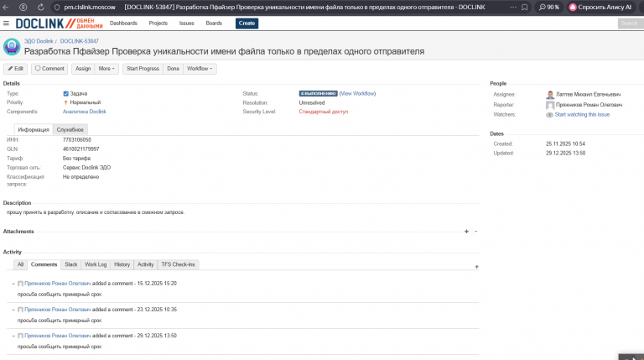Viewport: 644px width, 360px height.
Task: Click the Assign button
Action: tap(83, 69)
